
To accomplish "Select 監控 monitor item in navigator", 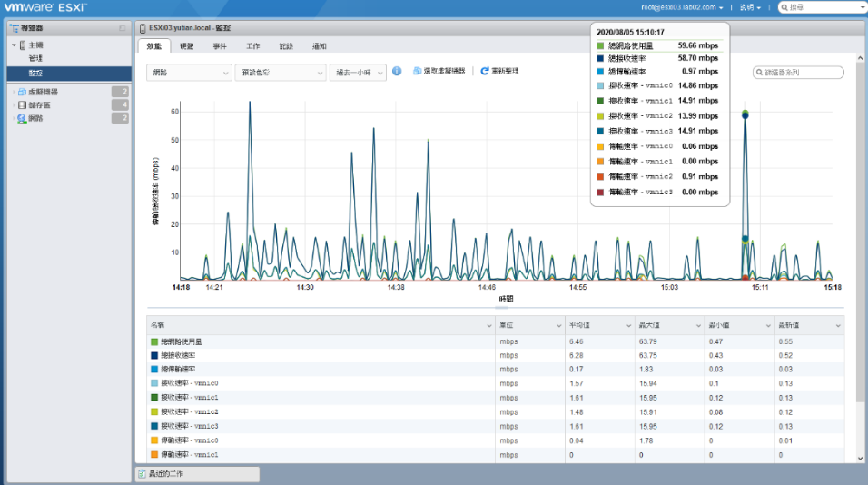I will point(69,73).
